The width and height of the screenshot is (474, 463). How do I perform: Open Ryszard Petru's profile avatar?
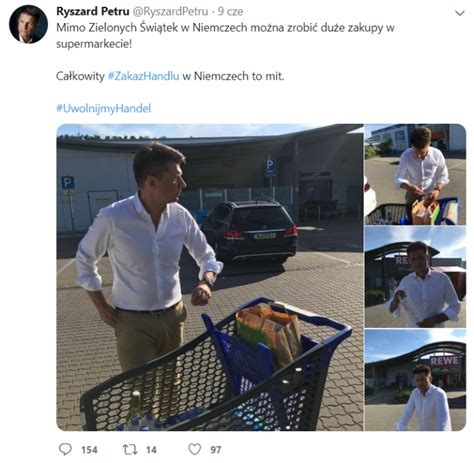[28, 24]
